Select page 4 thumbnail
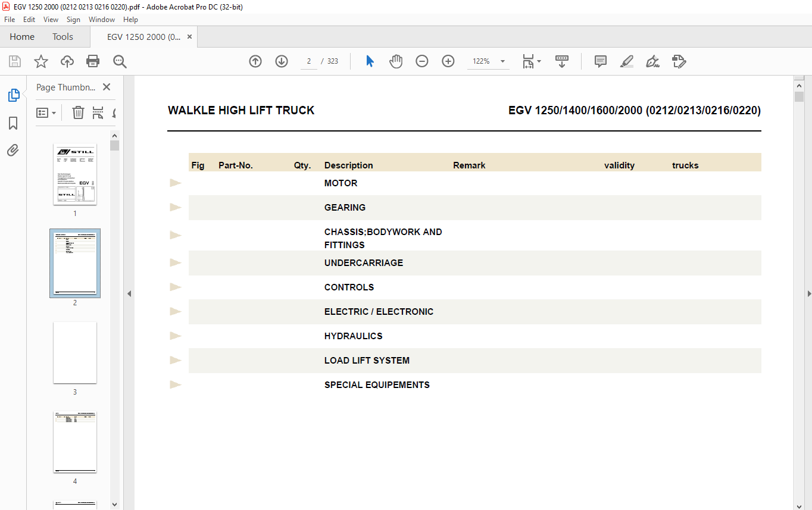Image resolution: width=812 pixels, height=510 pixels. (x=75, y=442)
